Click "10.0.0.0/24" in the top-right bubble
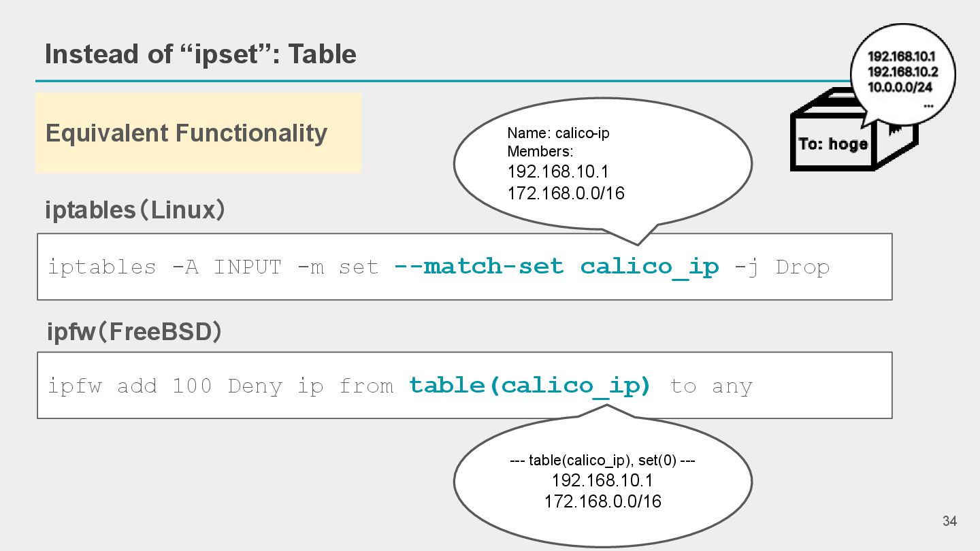980x551 pixels. click(x=900, y=87)
